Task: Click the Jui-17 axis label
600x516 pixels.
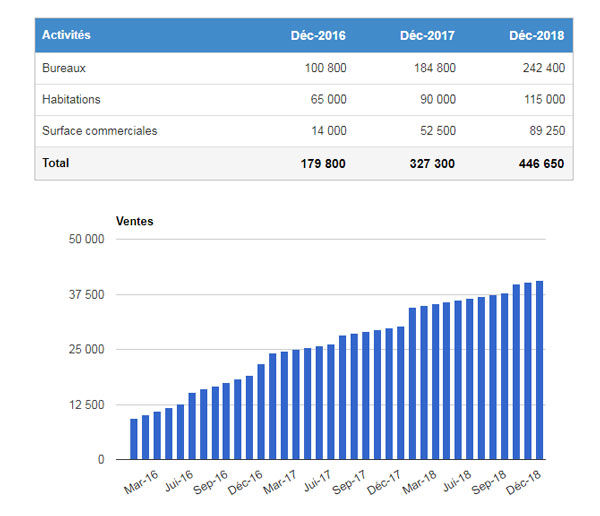Action: 317,481
